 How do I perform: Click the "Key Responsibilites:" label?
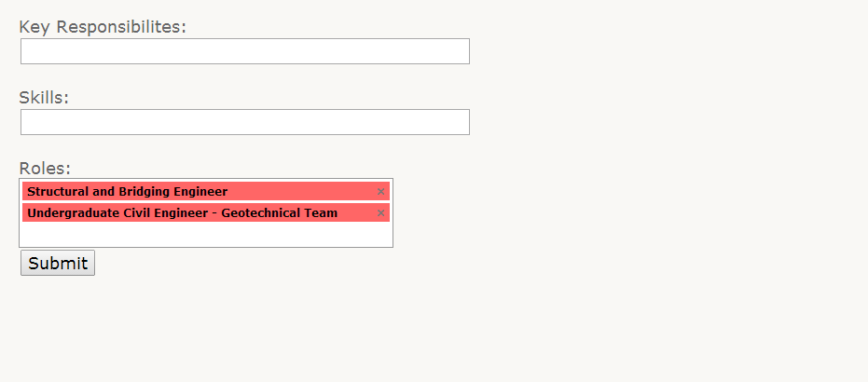(103, 26)
